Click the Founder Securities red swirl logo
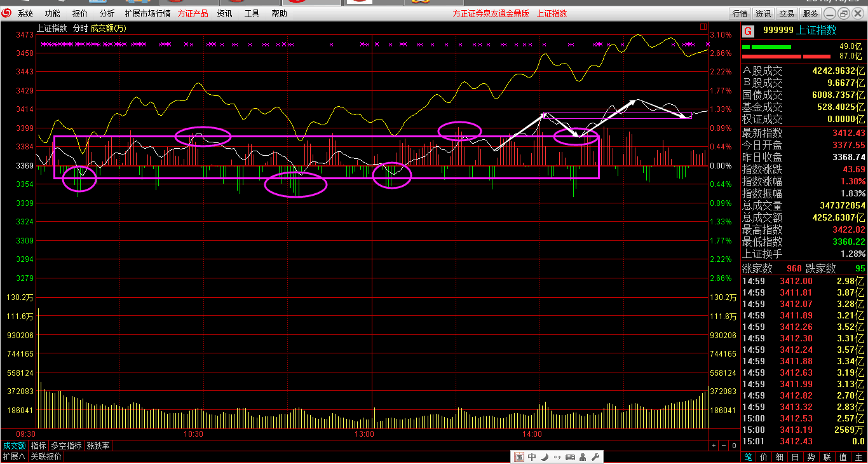The height and width of the screenshot is (464, 868). (7, 13)
